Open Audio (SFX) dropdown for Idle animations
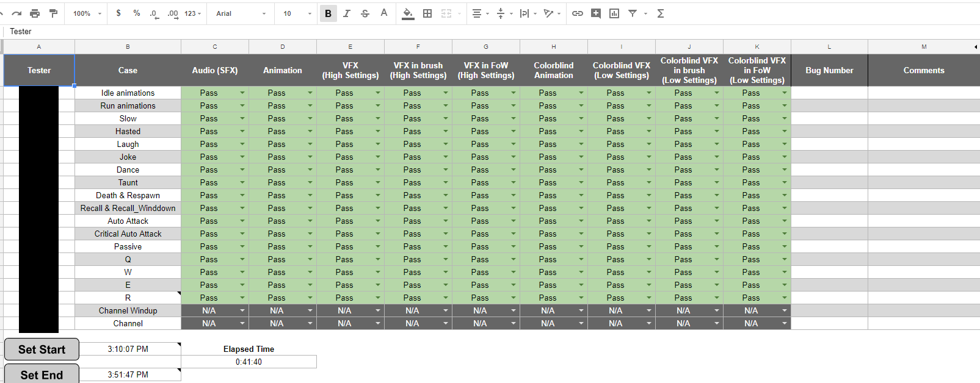The image size is (980, 383). (x=242, y=93)
